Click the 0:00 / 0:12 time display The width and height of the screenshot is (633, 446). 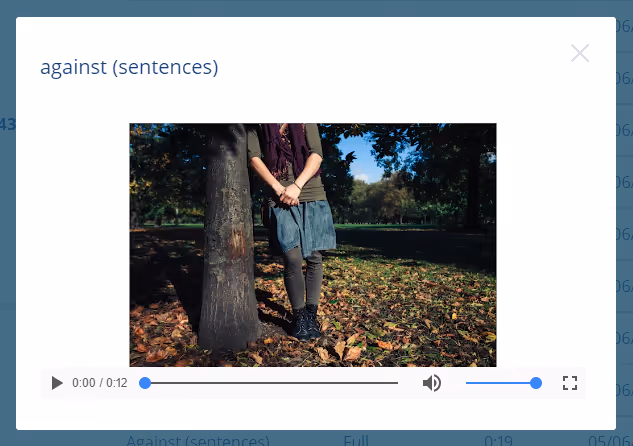pos(100,383)
